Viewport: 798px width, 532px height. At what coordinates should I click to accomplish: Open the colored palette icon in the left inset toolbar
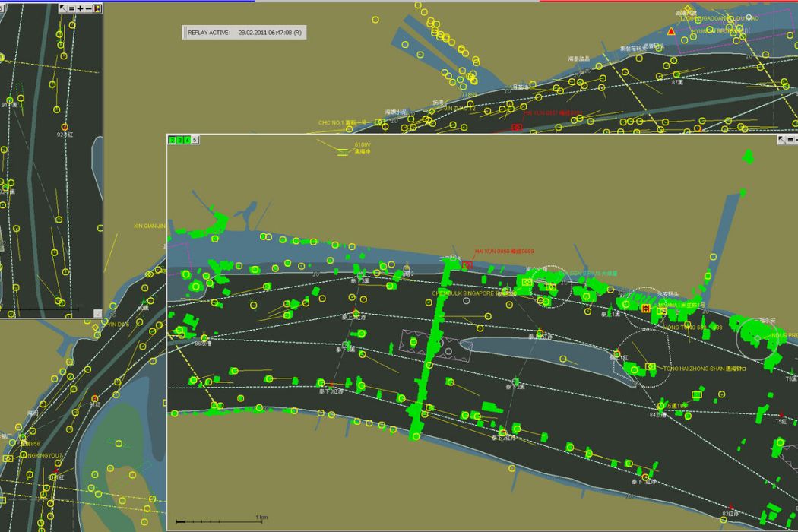point(97,8)
